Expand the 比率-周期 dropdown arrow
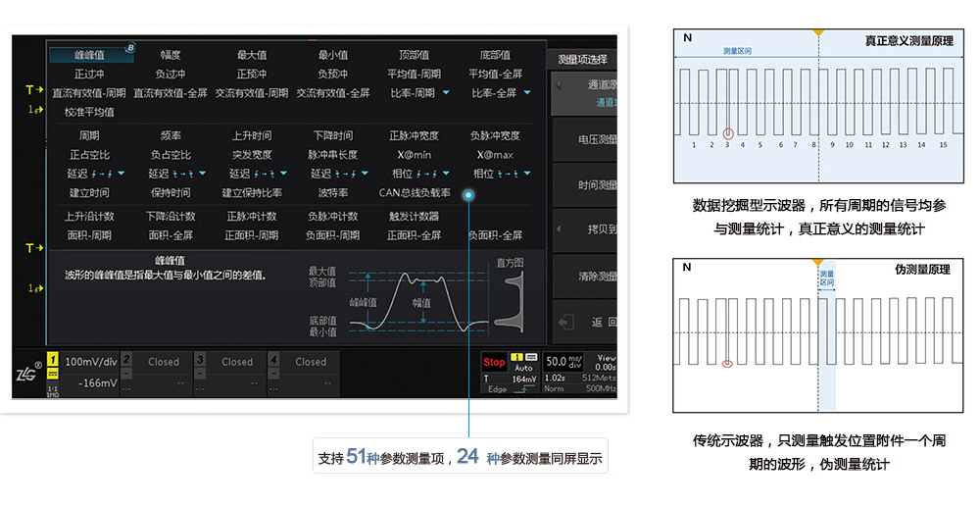The width and height of the screenshot is (980, 506). [x=446, y=93]
